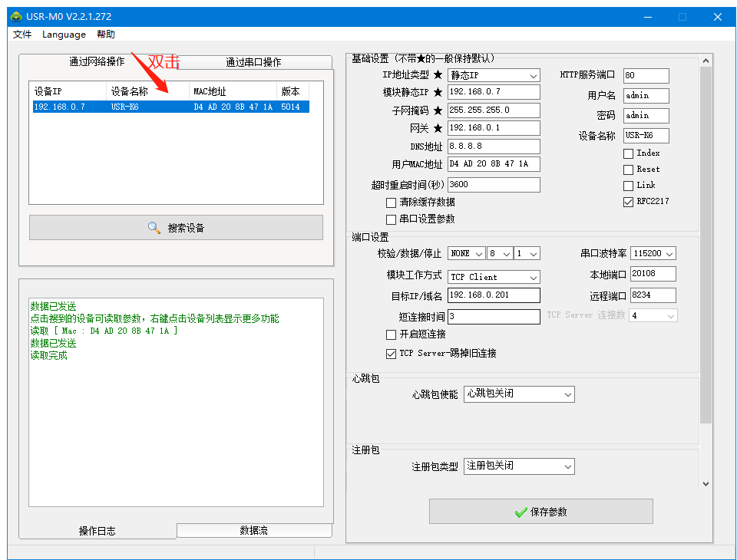The height and width of the screenshot is (560, 737).
Task: Click the 目标IP/域名 input field
Action: point(494,295)
